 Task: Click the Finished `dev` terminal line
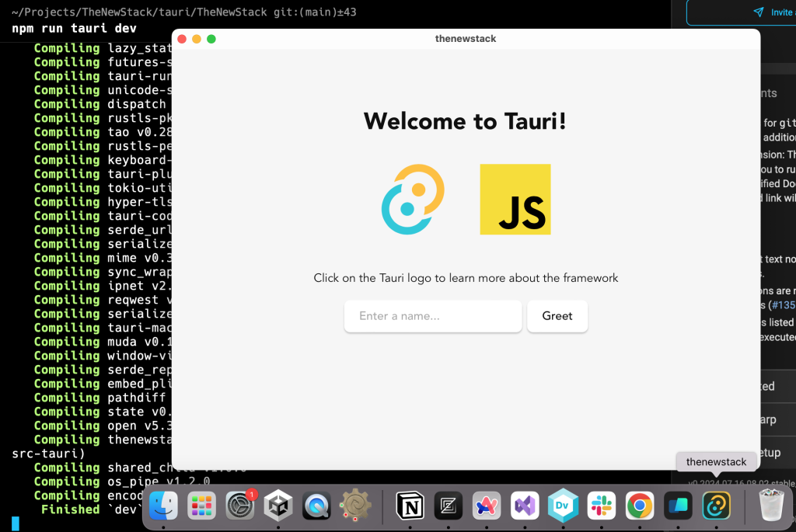click(90, 509)
